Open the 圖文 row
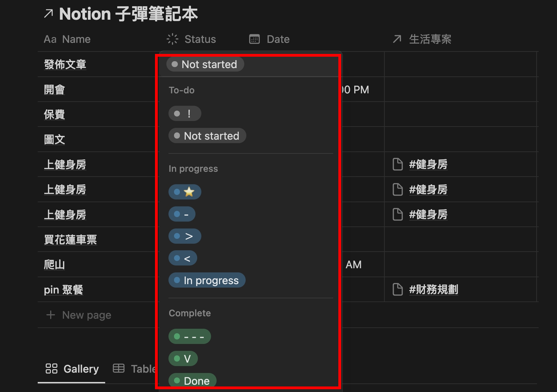The image size is (557, 392). coord(54,140)
